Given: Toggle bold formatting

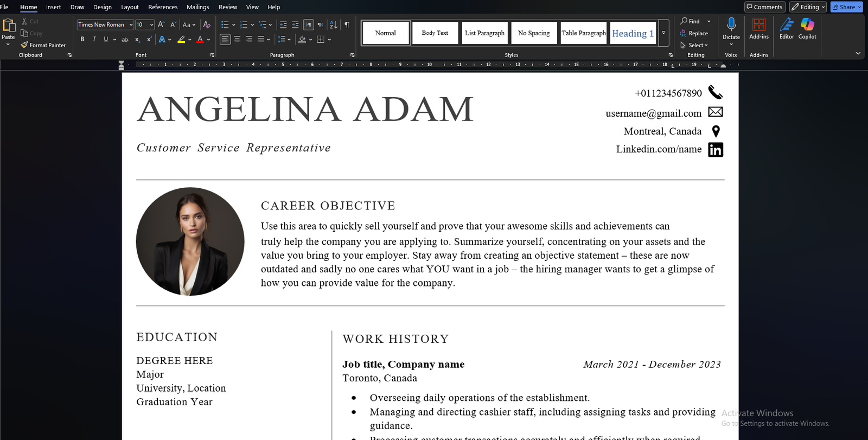Looking at the screenshot, I should [82, 39].
